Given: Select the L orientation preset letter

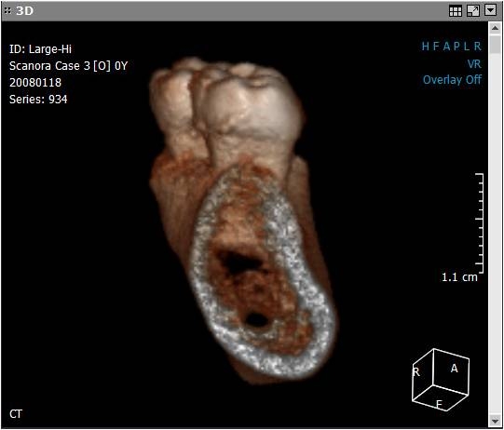Looking at the screenshot, I should [467, 47].
